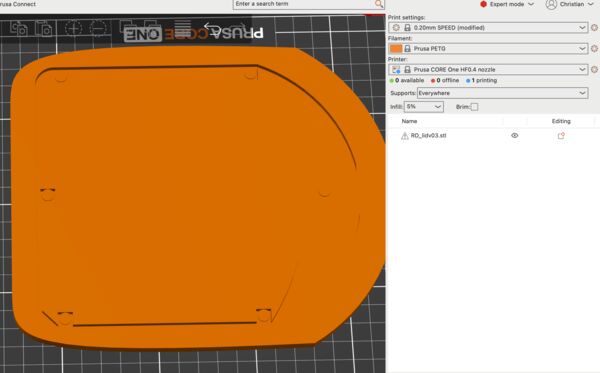The image size is (600, 373).
Task: Click the '0 offline' status text
Action: (448, 80)
